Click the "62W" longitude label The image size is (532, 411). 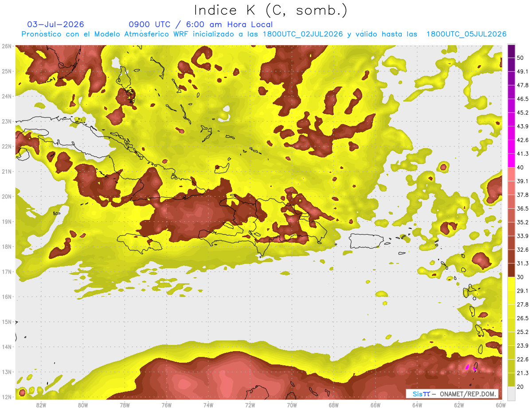pos(459,405)
